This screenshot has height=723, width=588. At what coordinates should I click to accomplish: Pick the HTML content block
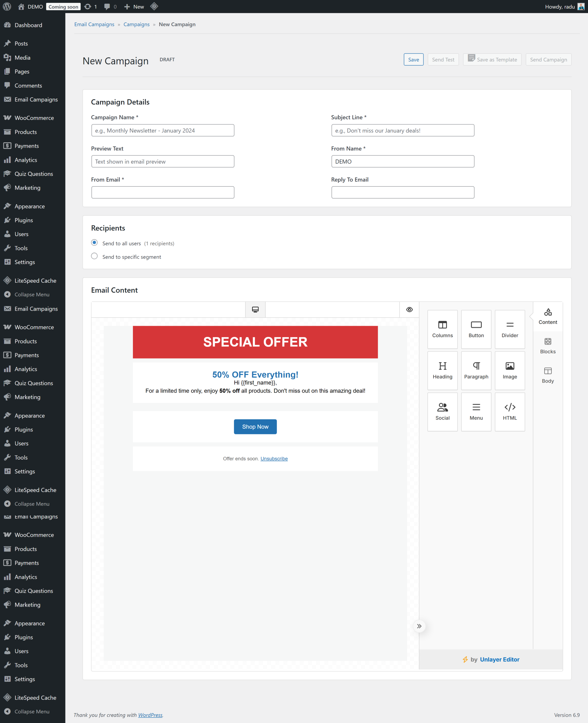coord(510,412)
